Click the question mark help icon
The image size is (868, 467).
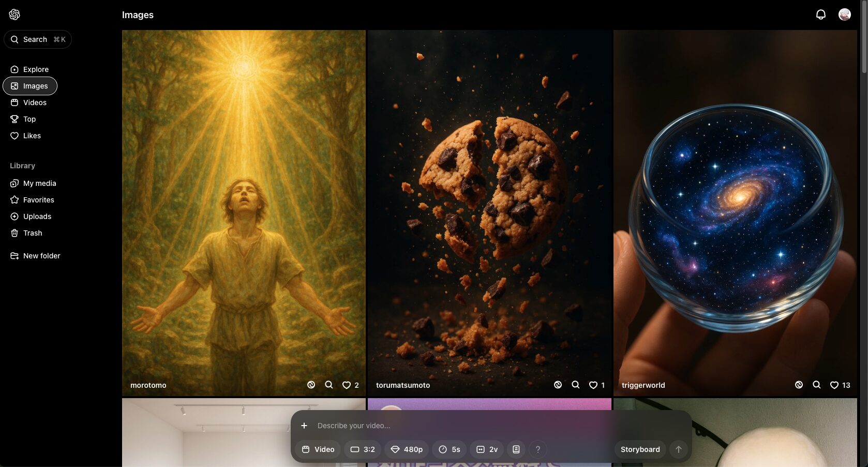538,449
